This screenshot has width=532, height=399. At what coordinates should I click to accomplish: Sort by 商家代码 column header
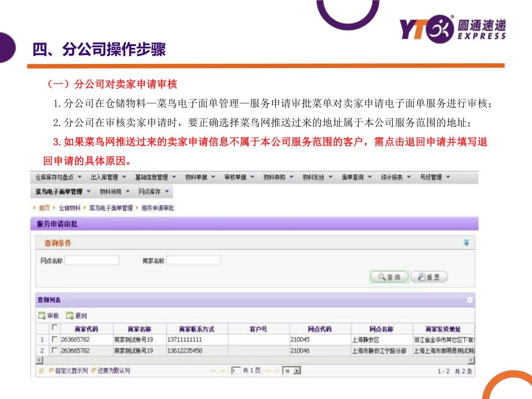pyautogui.click(x=87, y=329)
